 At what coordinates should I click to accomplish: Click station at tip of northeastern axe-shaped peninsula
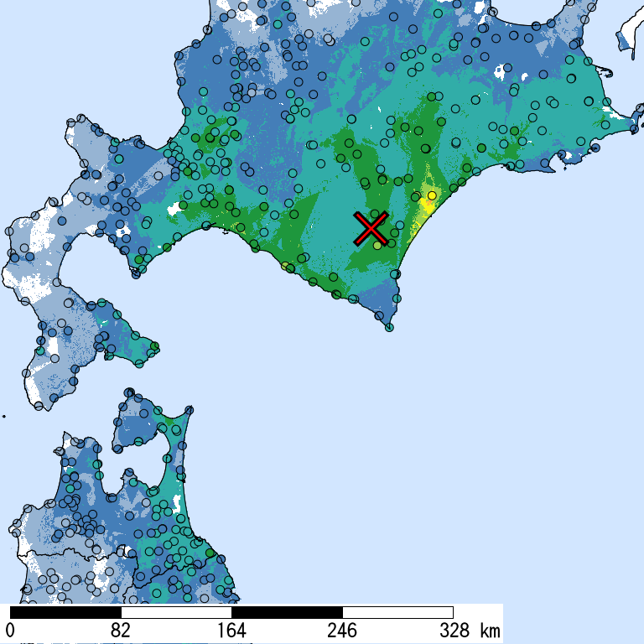188,410
